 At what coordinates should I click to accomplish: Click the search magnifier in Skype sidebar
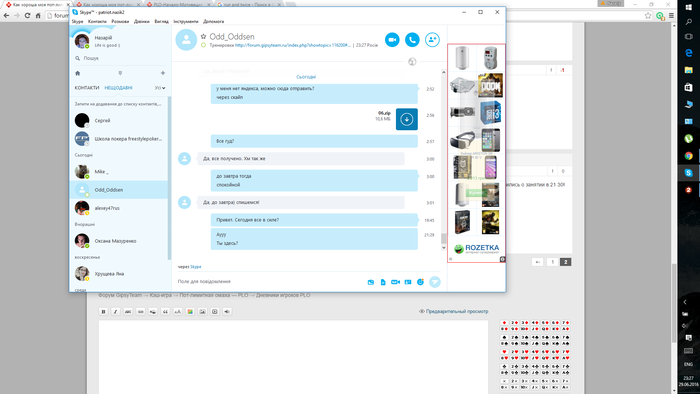(x=78, y=58)
